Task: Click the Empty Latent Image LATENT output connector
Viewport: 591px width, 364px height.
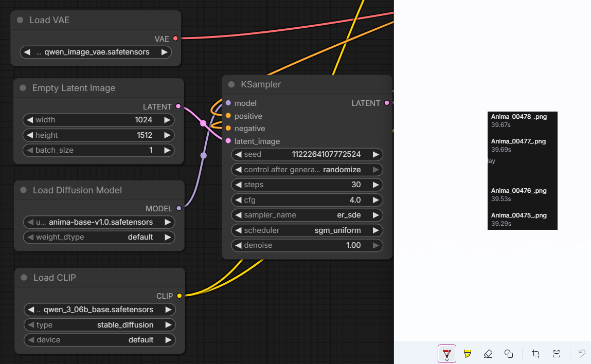Action: coord(178,106)
